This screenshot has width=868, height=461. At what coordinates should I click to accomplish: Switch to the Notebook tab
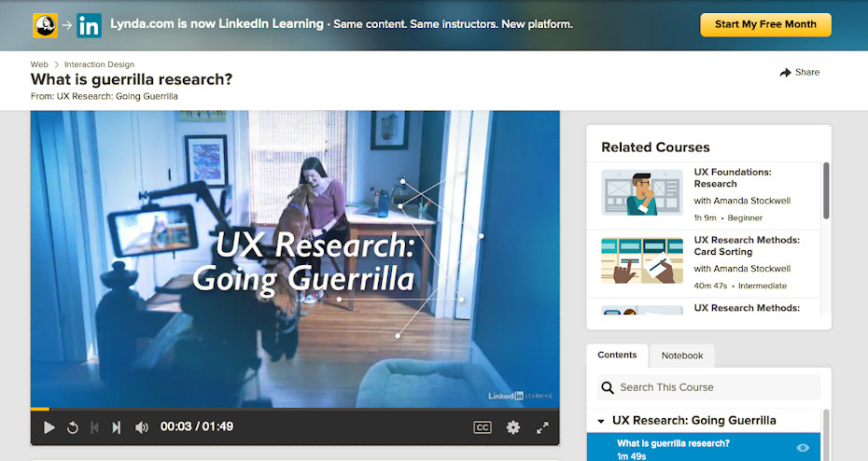click(682, 356)
